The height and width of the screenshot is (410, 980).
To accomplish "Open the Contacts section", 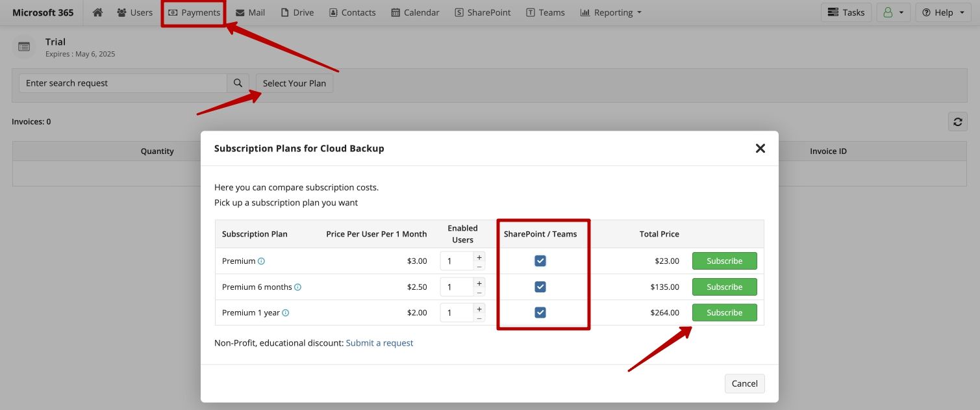I will pyautogui.click(x=353, y=12).
